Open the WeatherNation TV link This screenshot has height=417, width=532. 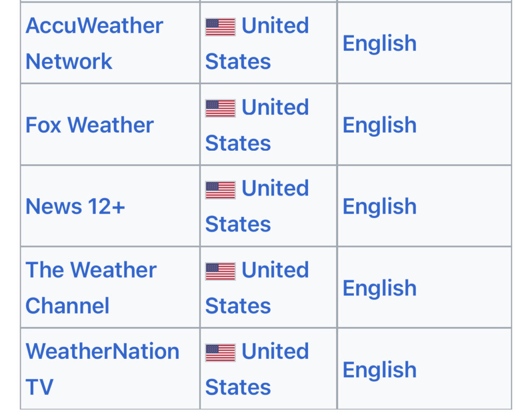point(102,369)
